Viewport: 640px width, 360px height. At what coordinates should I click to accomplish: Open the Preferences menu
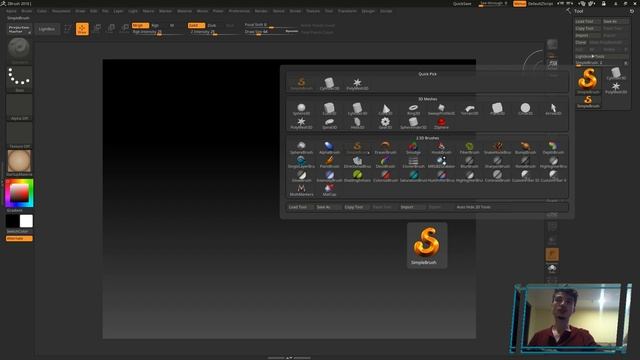pyautogui.click(x=239, y=11)
